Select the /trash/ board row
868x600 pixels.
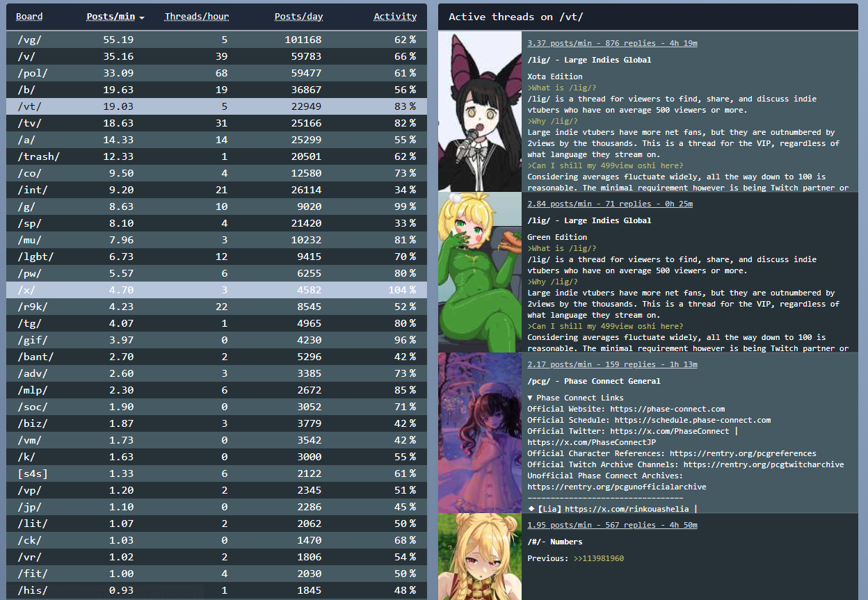coord(216,156)
